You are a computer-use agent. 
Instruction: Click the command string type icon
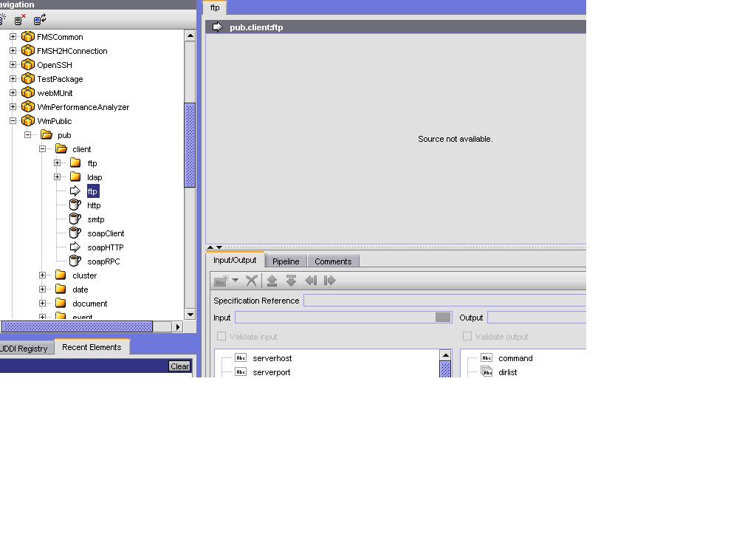(x=487, y=357)
